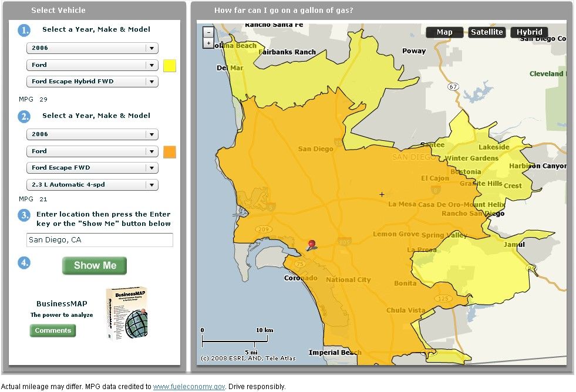Screen dimensions: 576x392
Task: Click the San Diego city label on the map
Action: click(315, 149)
